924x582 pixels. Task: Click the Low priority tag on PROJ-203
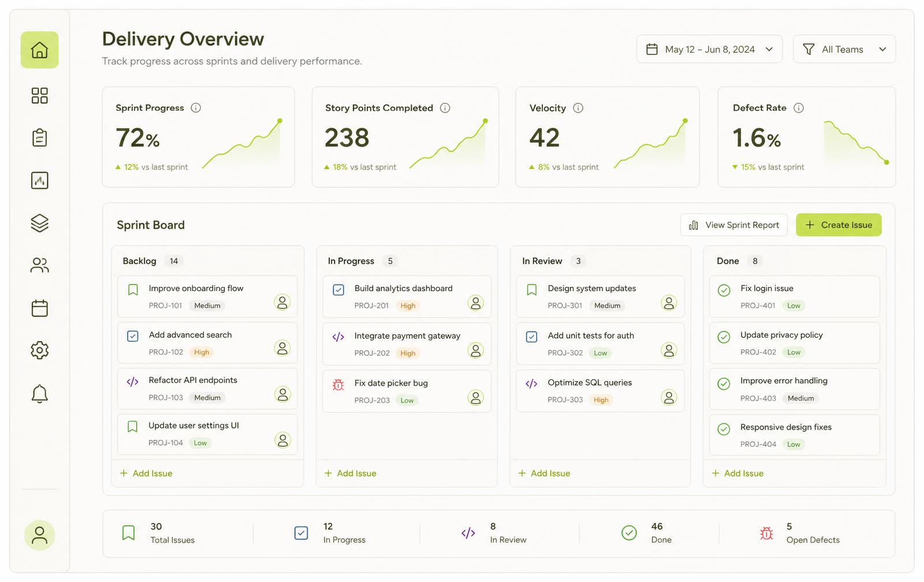(x=407, y=401)
